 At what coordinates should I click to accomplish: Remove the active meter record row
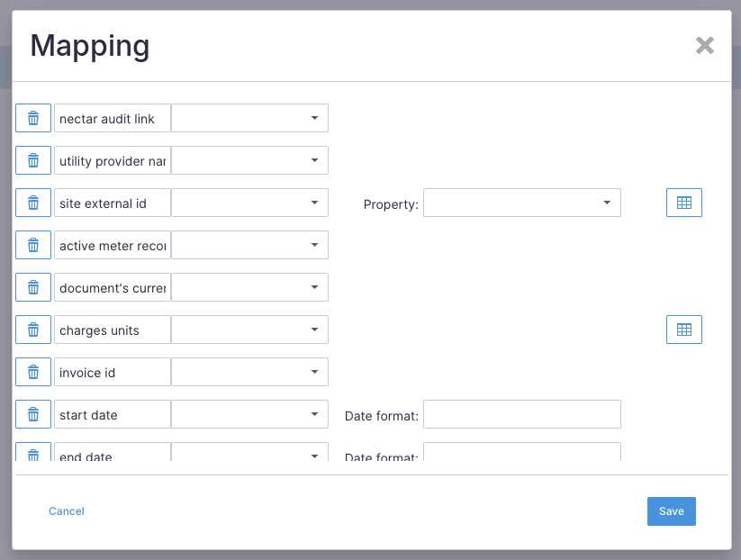33,245
